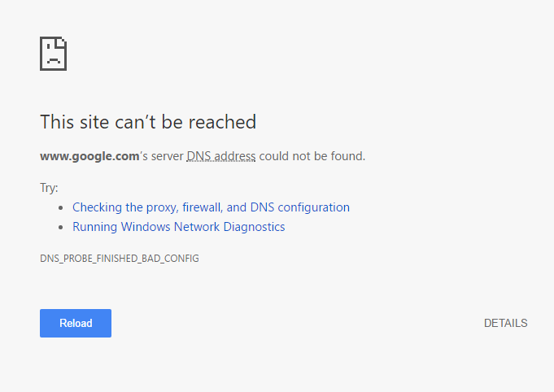Click the bullet before Checking the proxy

tap(61, 207)
